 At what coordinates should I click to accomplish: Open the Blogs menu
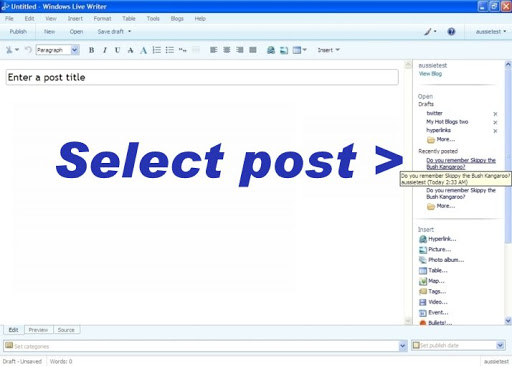pyautogui.click(x=177, y=19)
